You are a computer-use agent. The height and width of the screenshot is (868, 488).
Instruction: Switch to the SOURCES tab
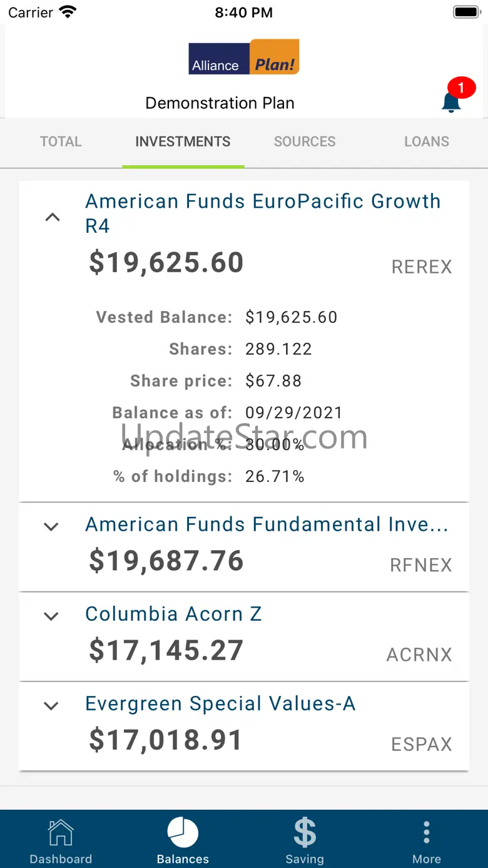(305, 141)
